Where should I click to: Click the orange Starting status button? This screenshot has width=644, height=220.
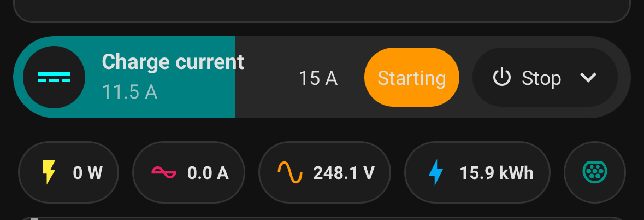(x=411, y=77)
